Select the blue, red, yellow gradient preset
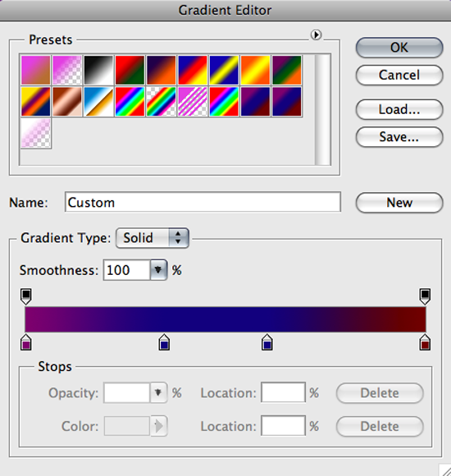The width and height of the screenshot is (451, 476). [x=193, y=70]
